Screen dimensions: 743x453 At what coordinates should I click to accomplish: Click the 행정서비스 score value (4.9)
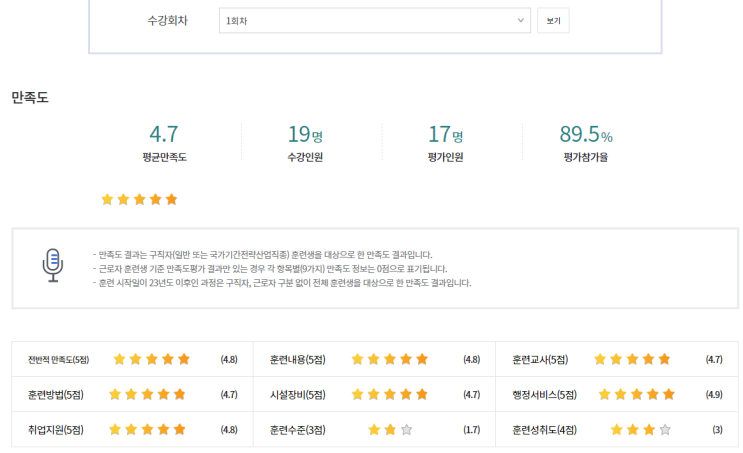(x=714, y=394)
